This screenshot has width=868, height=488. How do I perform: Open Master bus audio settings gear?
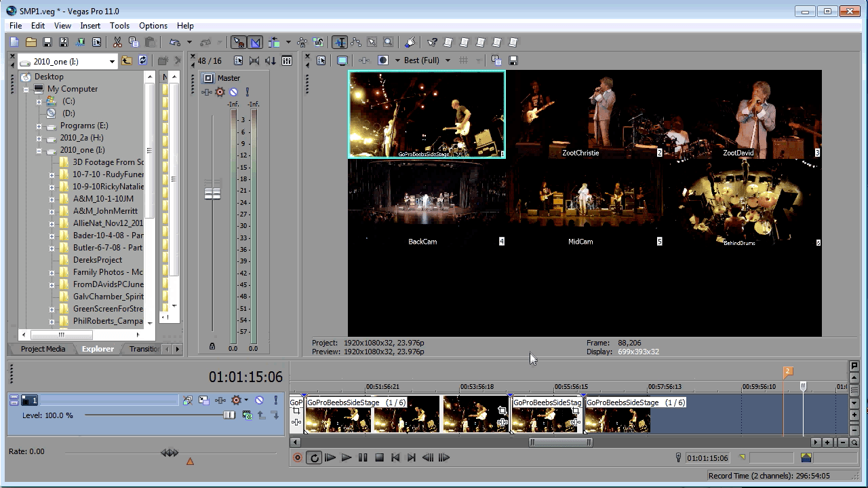click(220, 92)
